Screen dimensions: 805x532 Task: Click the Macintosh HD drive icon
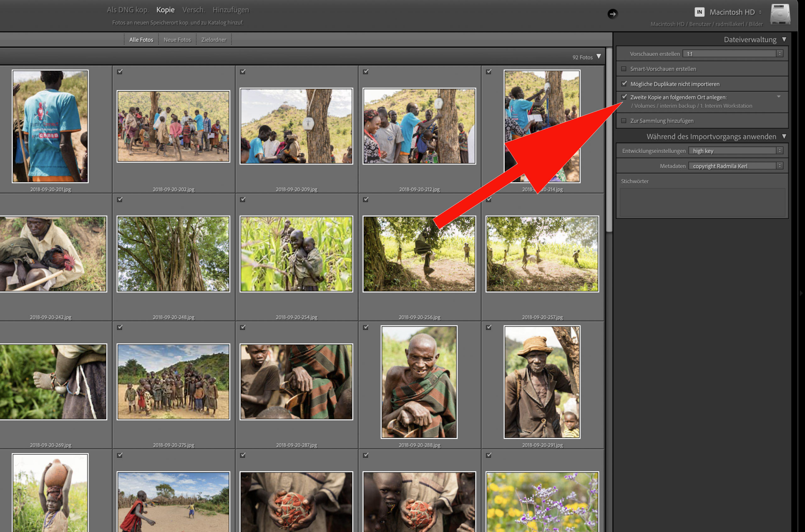[780, 14]
